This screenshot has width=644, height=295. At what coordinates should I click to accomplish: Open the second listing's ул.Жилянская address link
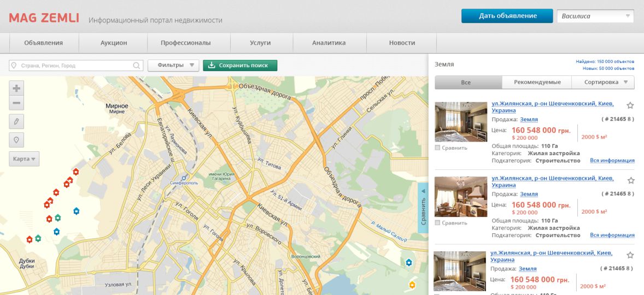[x=553, y=182]
